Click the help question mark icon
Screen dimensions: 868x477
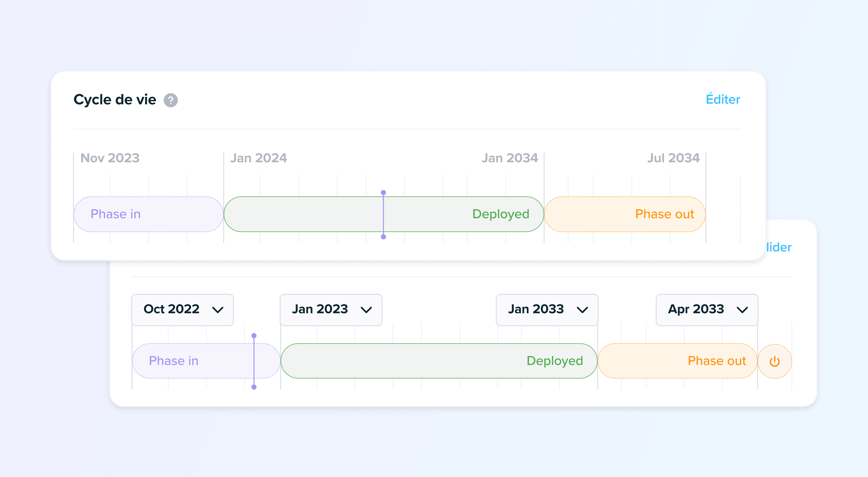pyautogui.click(x=171, y=100)
